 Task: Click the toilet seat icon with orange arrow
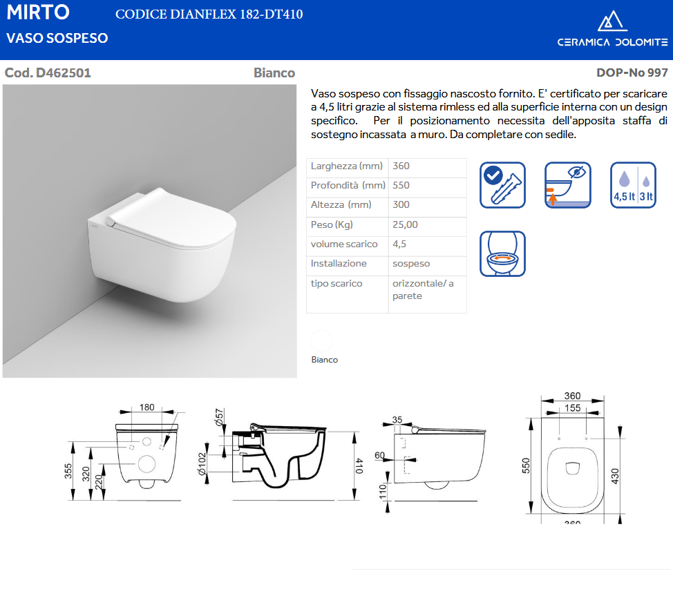point(502,253)
